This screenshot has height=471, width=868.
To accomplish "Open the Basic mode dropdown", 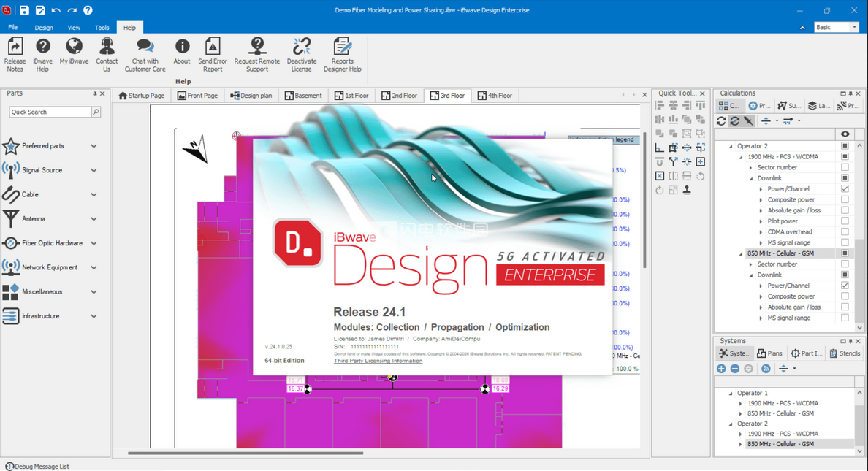I will point(854,27).
